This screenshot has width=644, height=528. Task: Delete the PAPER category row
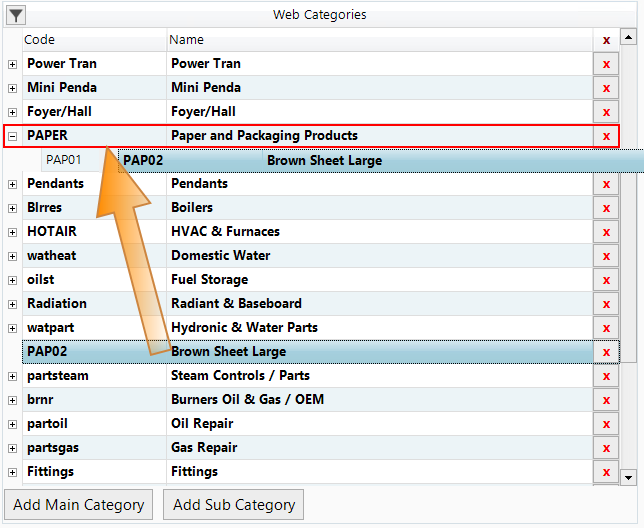(606, 136)
